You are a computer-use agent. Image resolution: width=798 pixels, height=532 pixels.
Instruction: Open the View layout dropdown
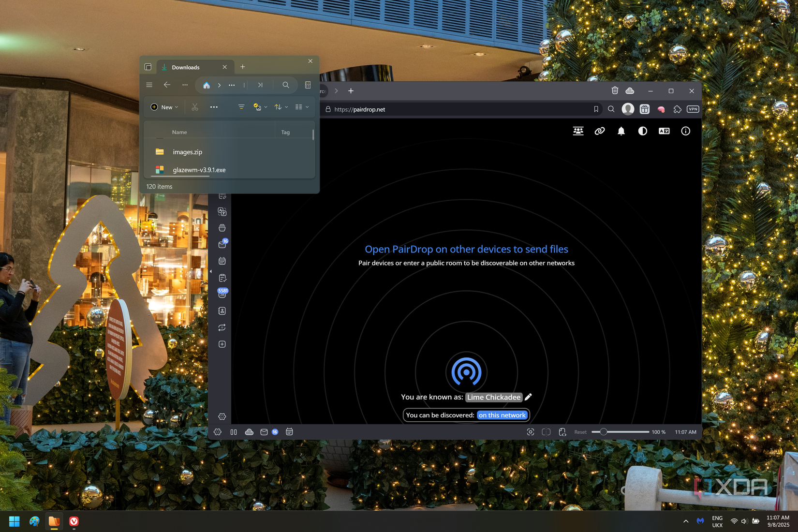pos(301,107)
